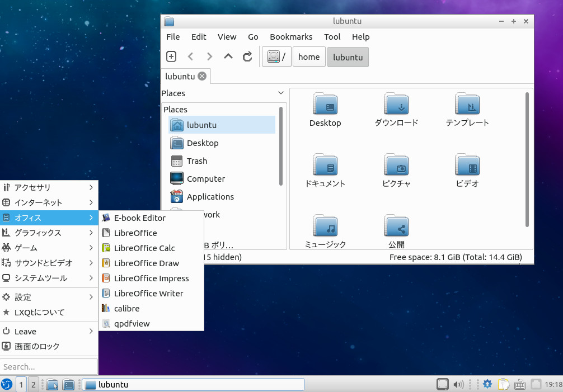Expand the オフィス menu category

click(x=49, y=218)
